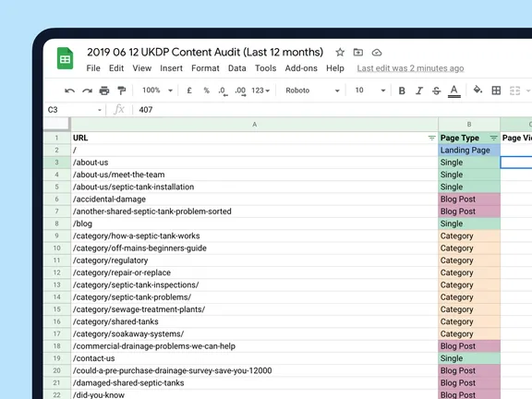
Task: Open the borders tool
Action: (x=496, y=91)
